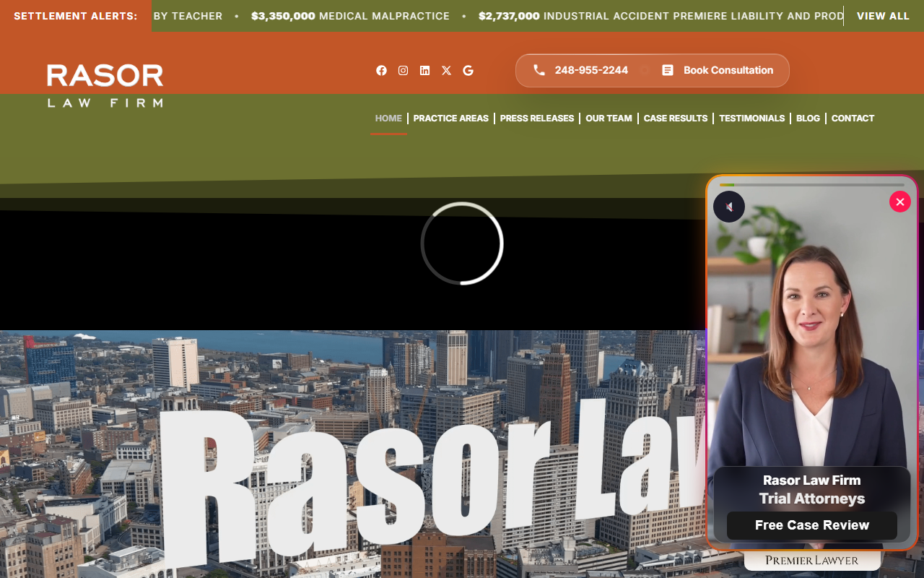
Task: Close the video chat widget
Action: (x=899, y=202)
